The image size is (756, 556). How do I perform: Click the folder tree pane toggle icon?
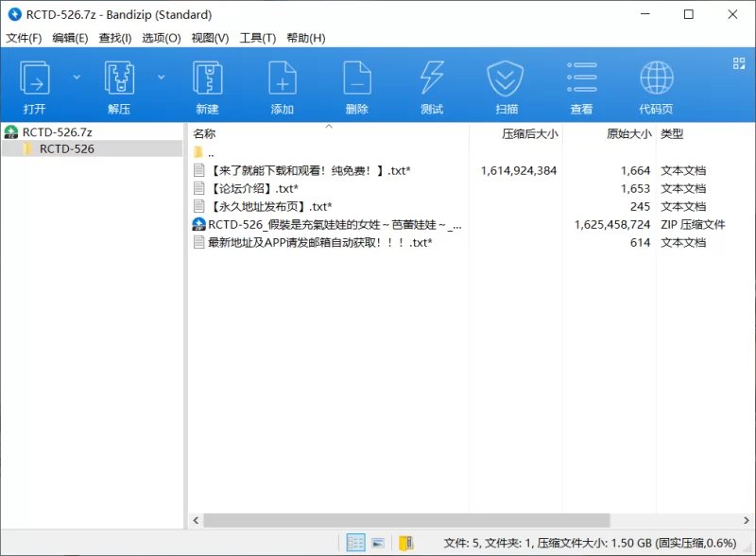406,543
